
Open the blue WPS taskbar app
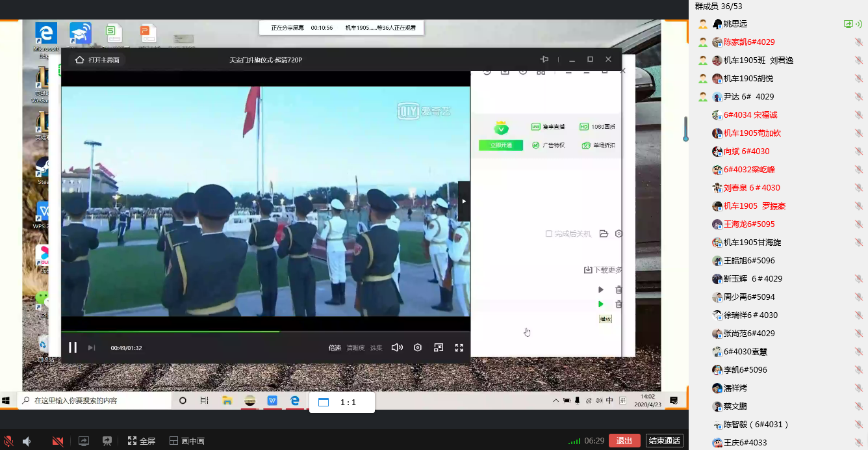pos(272,401)
